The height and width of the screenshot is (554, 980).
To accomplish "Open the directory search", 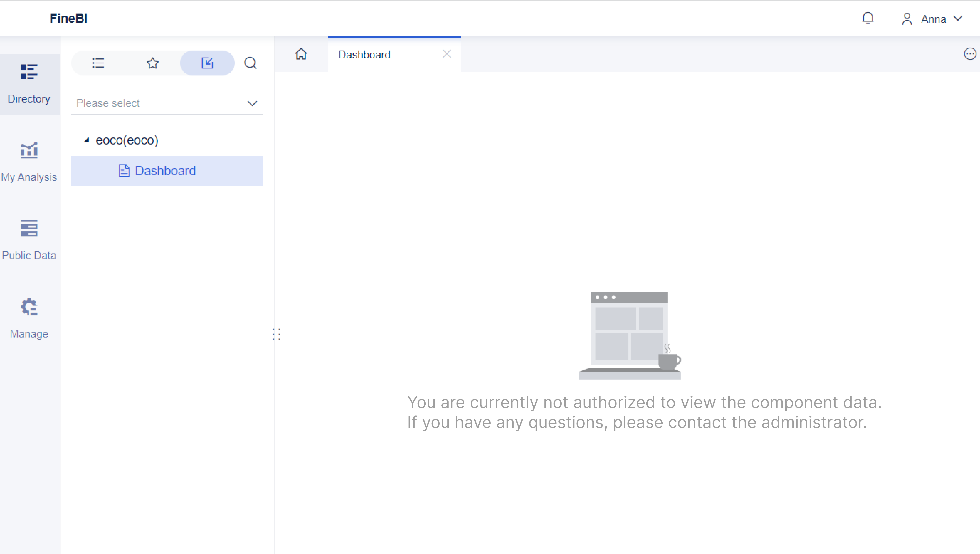I will [250, 63].
